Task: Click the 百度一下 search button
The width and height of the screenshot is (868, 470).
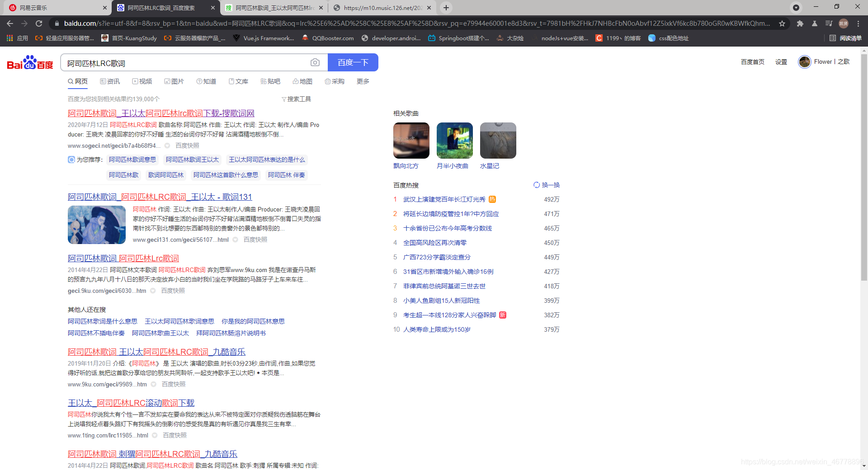Action: [353, 62]
